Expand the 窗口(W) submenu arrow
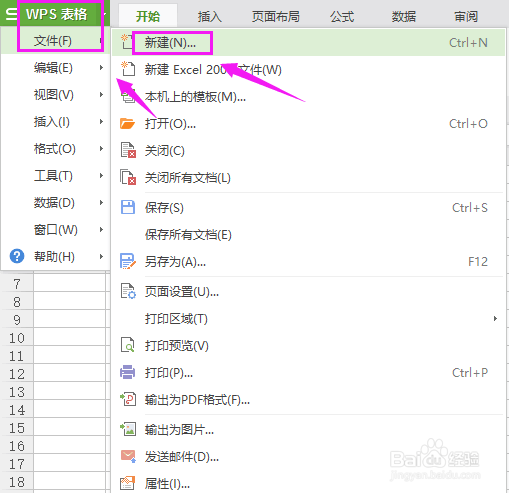Viewport: 509px width, 493px height. point(101,229)
